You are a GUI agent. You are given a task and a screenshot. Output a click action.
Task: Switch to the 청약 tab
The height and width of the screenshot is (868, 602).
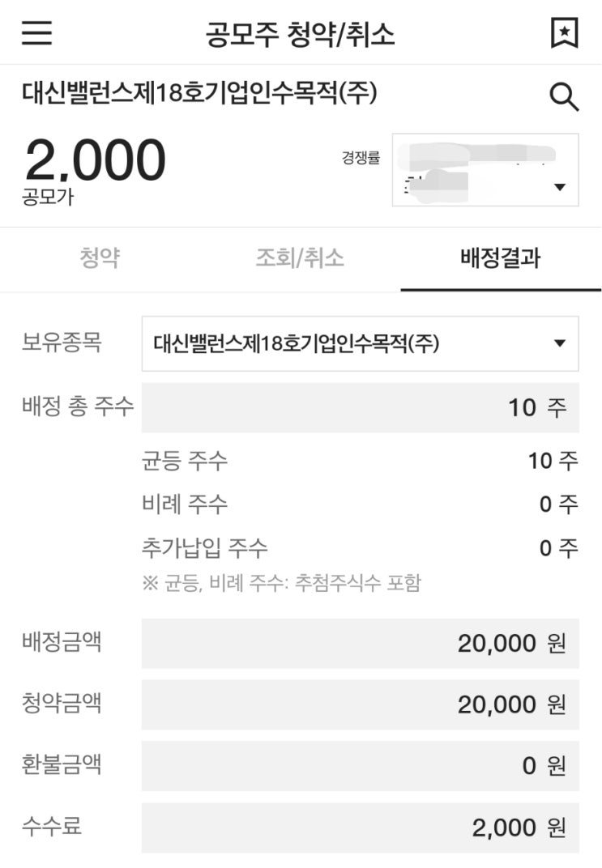pos(100,258)
